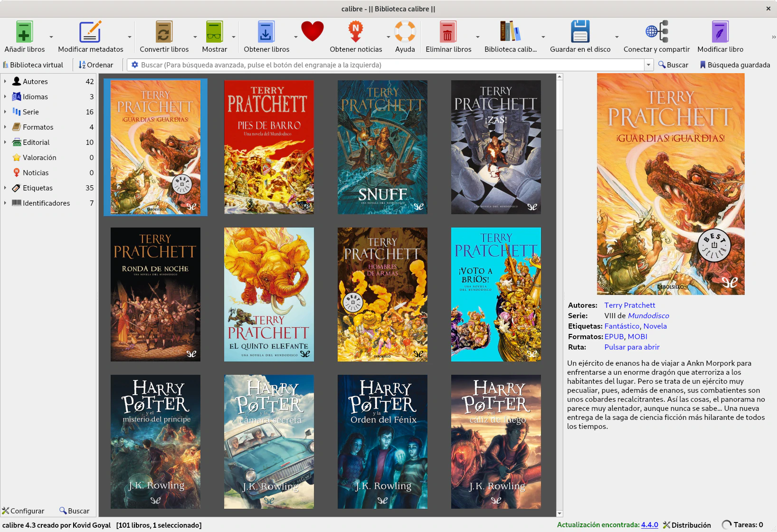Open Modificar metadatos tool
The width and height of the screenshot is (777, 532).
tap(90, 32)
